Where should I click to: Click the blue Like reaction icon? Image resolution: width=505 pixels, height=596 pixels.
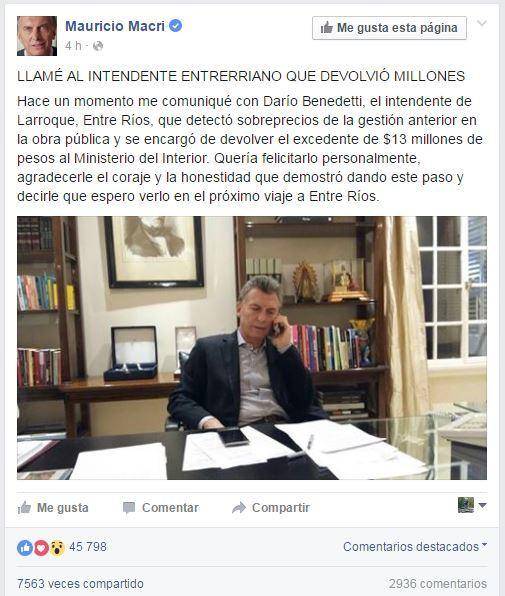[25, 548]
